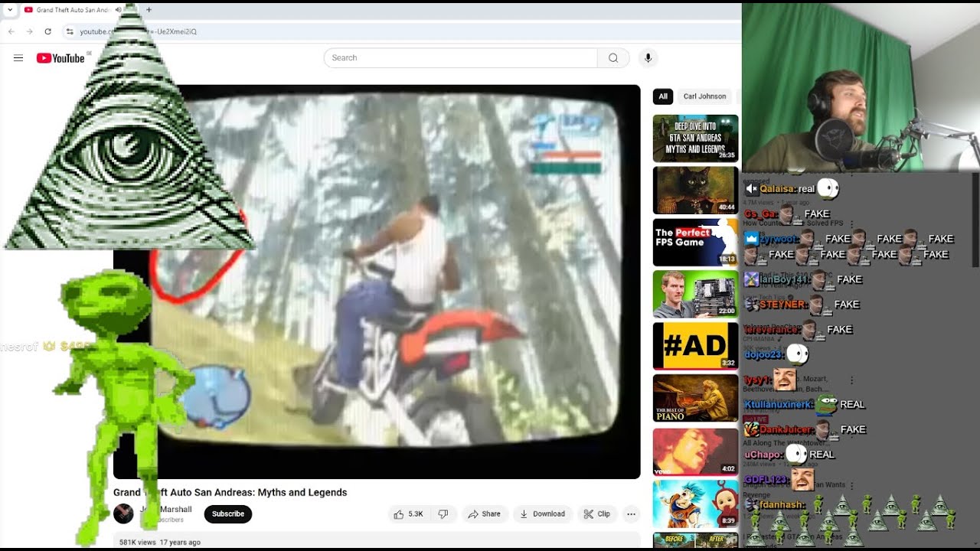Open the #AD video thumbnail
The image size is (980, 551).
point(695,346)
